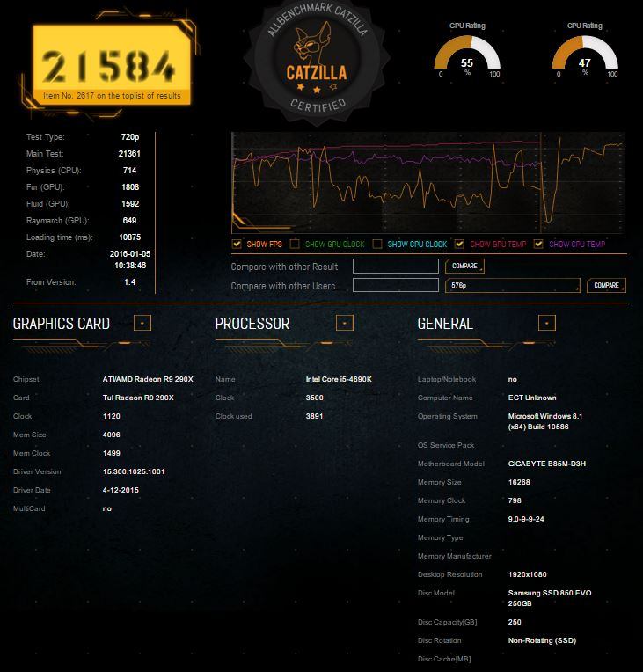Select the Loading time value 10875
The height and width of the screenshot is (672, 643).
(x=130, y=237)
